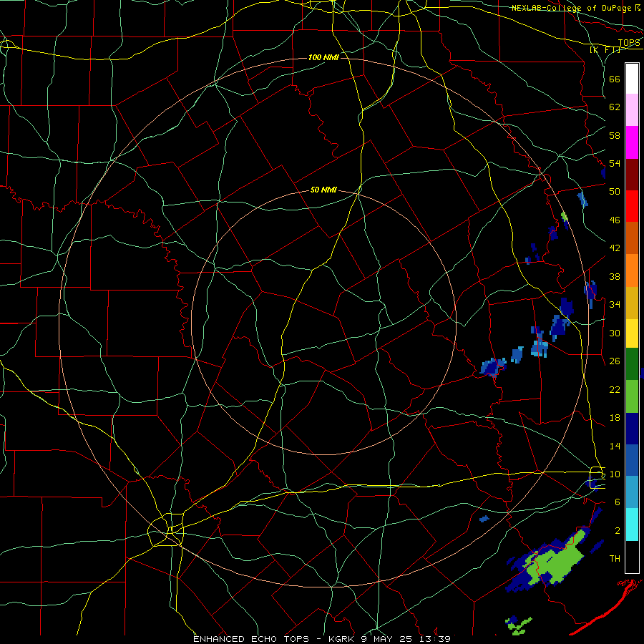Click the white swatch in the tops legend
The image size is (644, 644).
tap(632, 79)
